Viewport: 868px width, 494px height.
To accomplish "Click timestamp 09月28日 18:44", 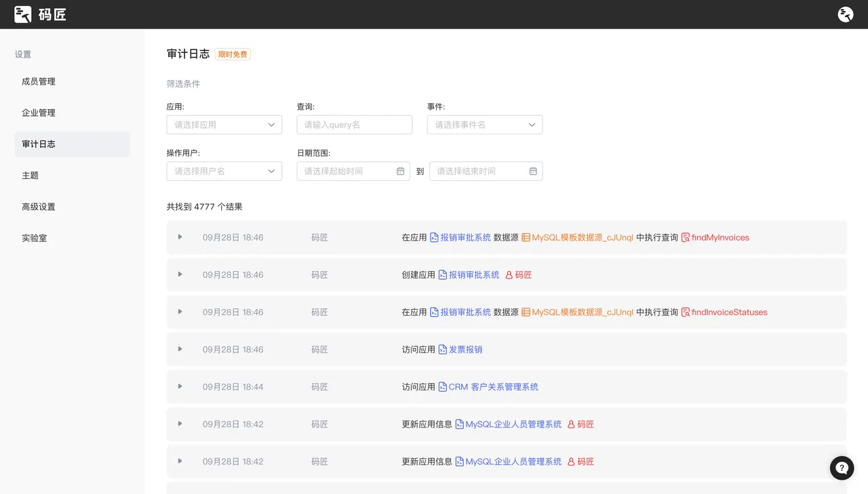I will pos(233,387).
